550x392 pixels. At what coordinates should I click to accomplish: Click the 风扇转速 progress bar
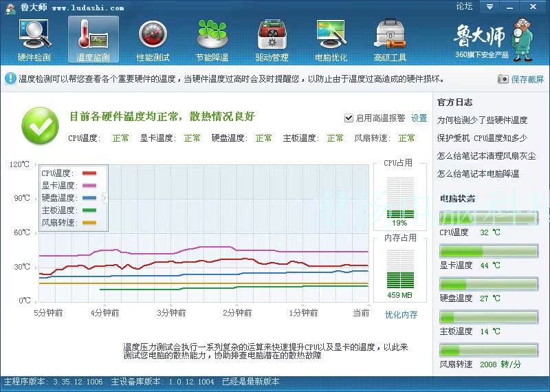489,350
